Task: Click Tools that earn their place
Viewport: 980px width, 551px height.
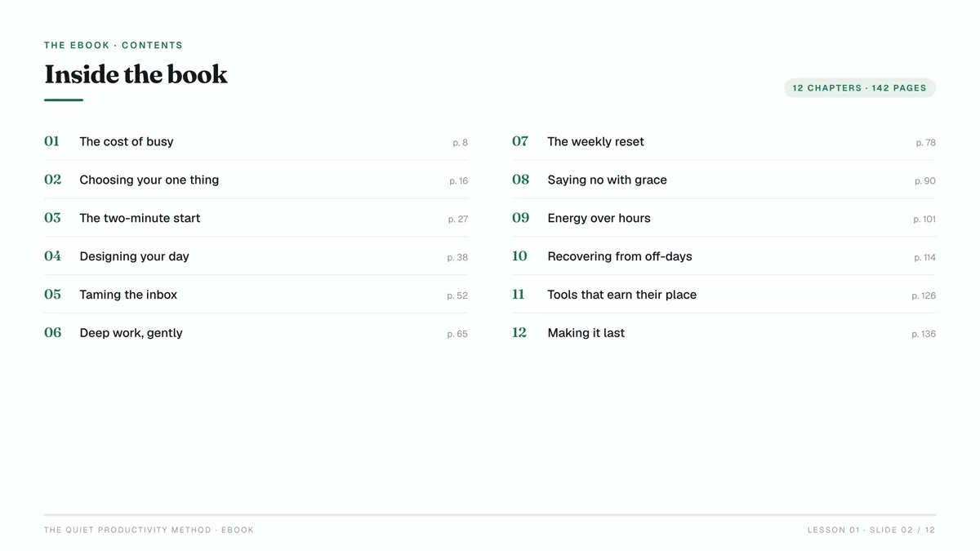Action: (724, 295)
